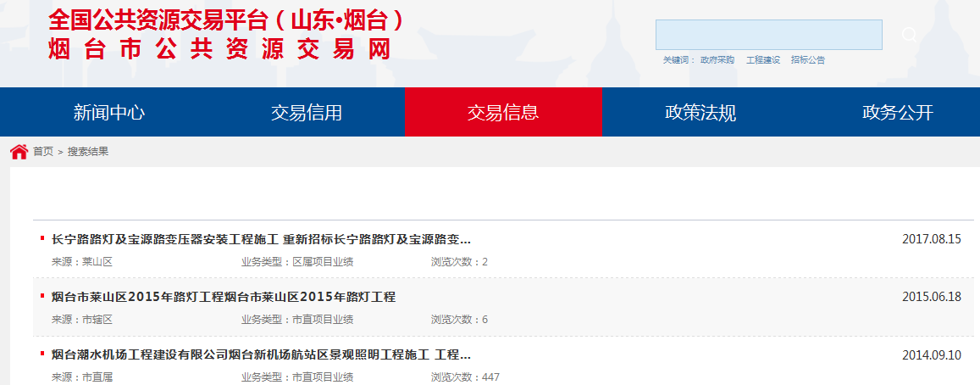
Task: Open the 政策法规 menu item
Action: tap(700, 113)
